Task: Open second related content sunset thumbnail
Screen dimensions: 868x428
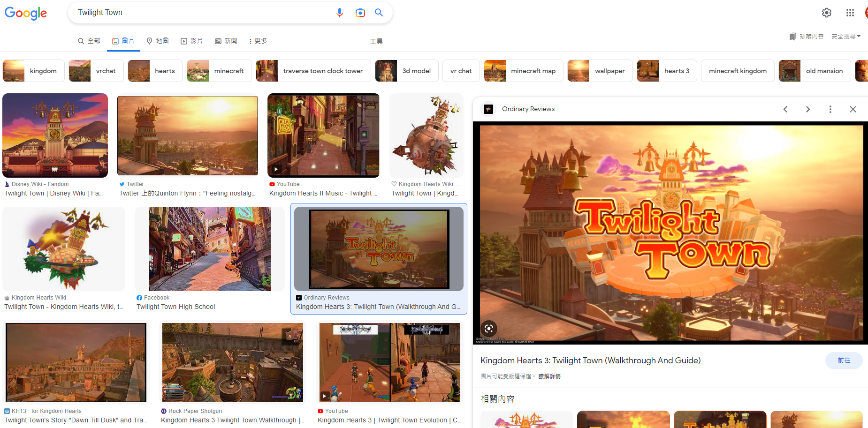Action: [x=623, y=420]
